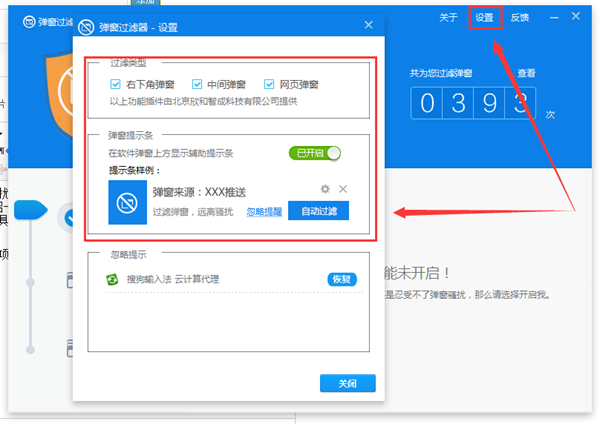Click the gear icon in sample hint bar
Viewport: 600px width, 424px height.
[x=325, y=189]
